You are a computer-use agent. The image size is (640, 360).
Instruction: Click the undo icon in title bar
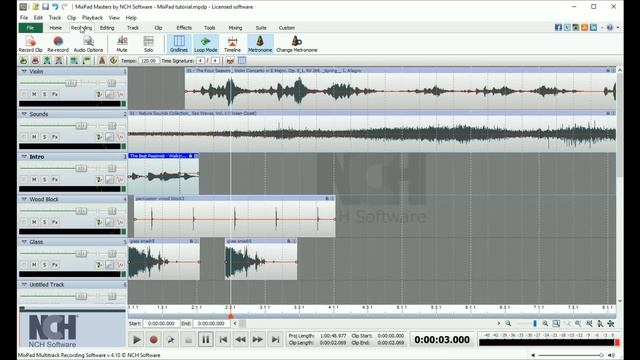pos(55,7)
